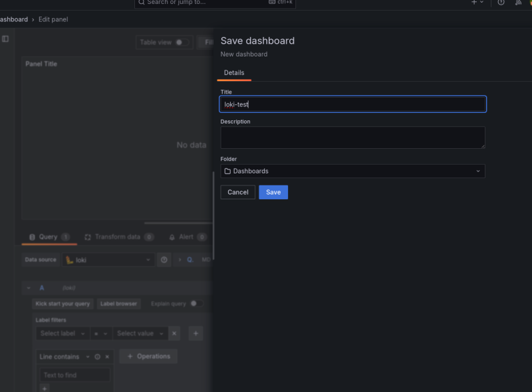
Task: Remove the label filter with the X icon
Action: pos(174,334)
